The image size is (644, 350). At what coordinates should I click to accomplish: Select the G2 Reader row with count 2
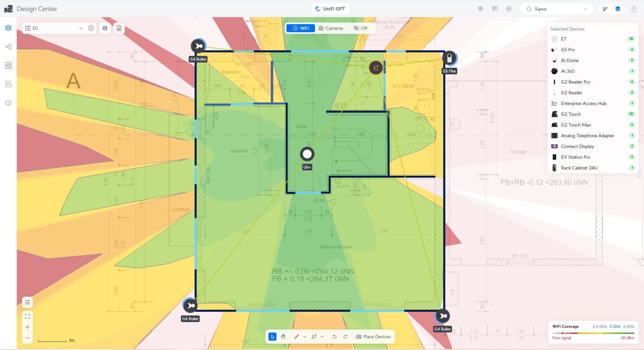pos(593,93)
